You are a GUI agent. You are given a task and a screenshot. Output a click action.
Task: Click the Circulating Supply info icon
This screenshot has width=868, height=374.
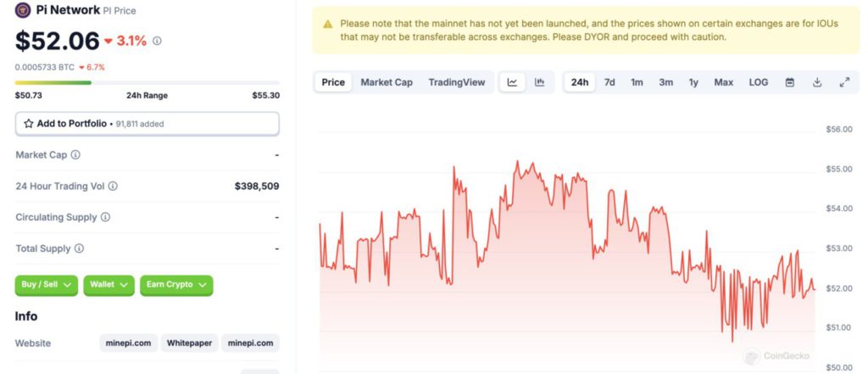click(105, 217)
